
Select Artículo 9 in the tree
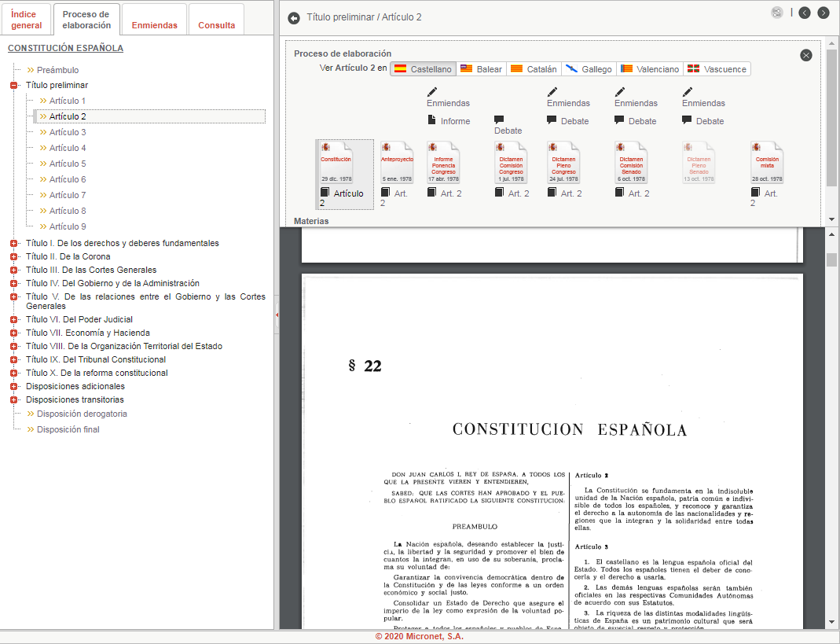(x=68, y=226)
